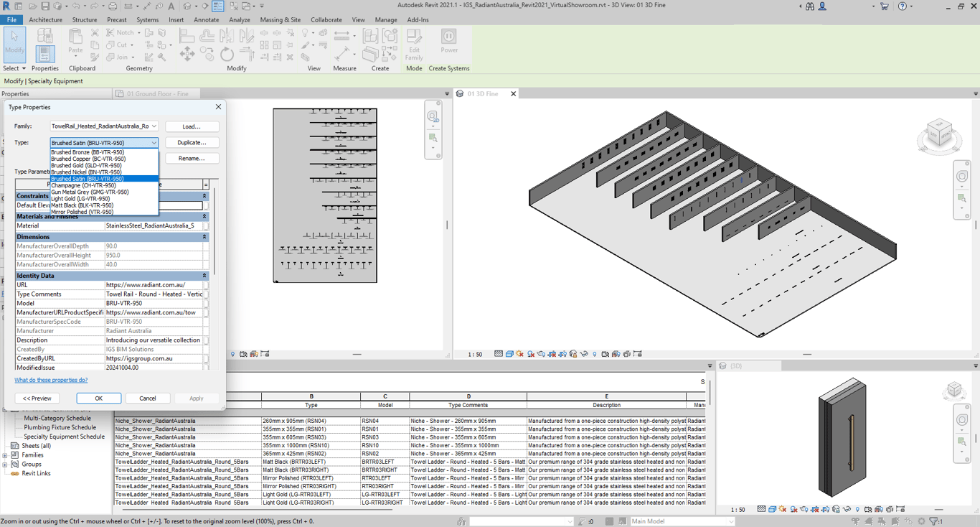Viewport: 980px width, 527px height.
Task: Click the Duplicate... button
Action: point(192,143)
